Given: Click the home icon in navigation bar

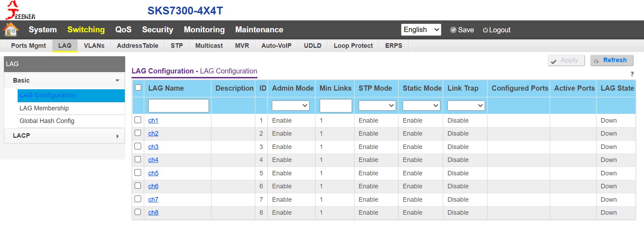Looking at the screenshot, I should pos(11,30).
